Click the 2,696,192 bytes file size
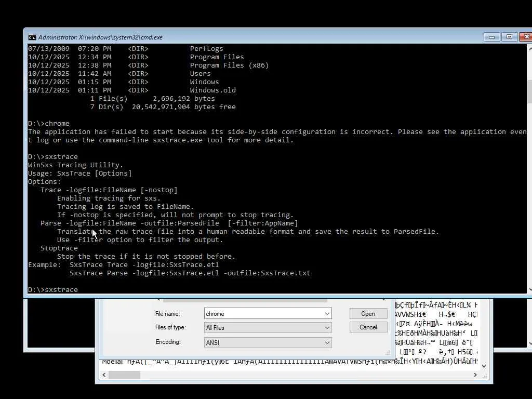The image size is (532, 399). (x=183, y=98)
